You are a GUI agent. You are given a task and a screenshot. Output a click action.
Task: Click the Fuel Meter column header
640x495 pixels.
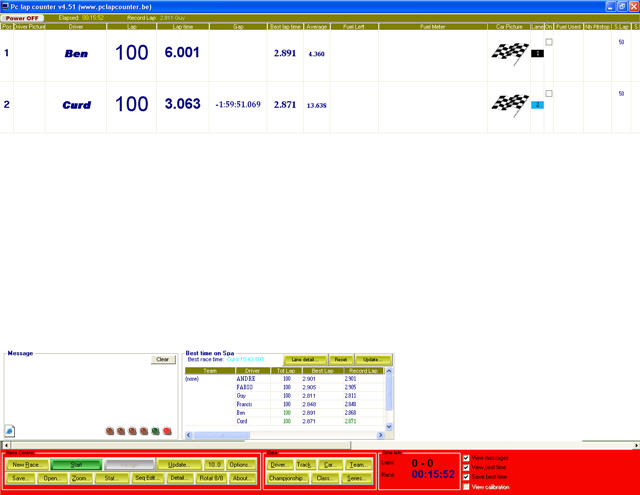(x=433, y=27)
